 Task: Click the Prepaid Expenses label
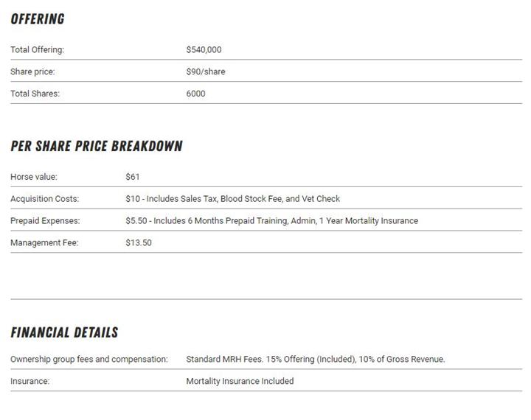[x=45, y=220]
